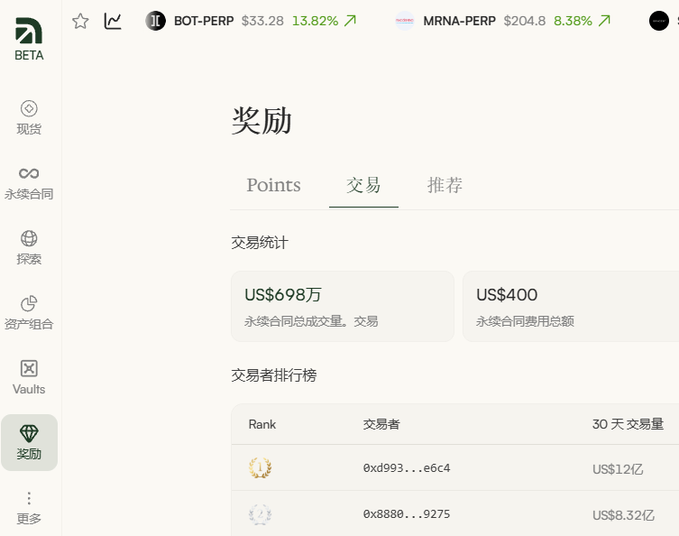The image size is (679, 536).
Task: Open the 现货 spot trading page
Action: 29,117
